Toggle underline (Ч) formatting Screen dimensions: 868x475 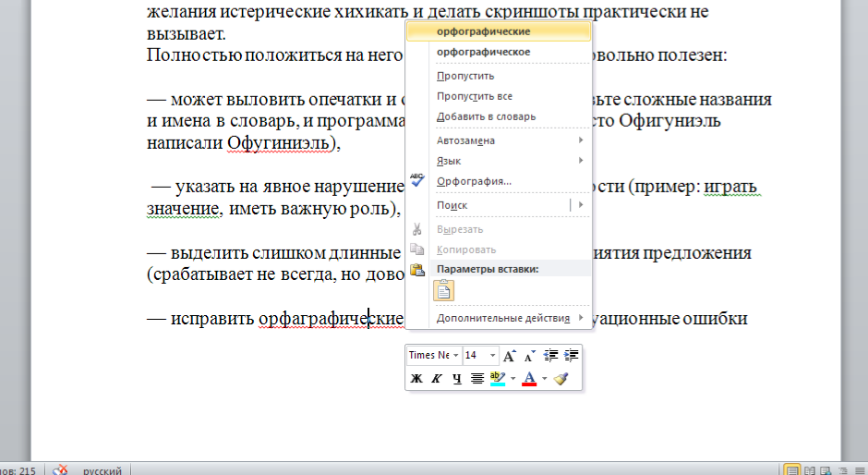click(x=457, y=378)
